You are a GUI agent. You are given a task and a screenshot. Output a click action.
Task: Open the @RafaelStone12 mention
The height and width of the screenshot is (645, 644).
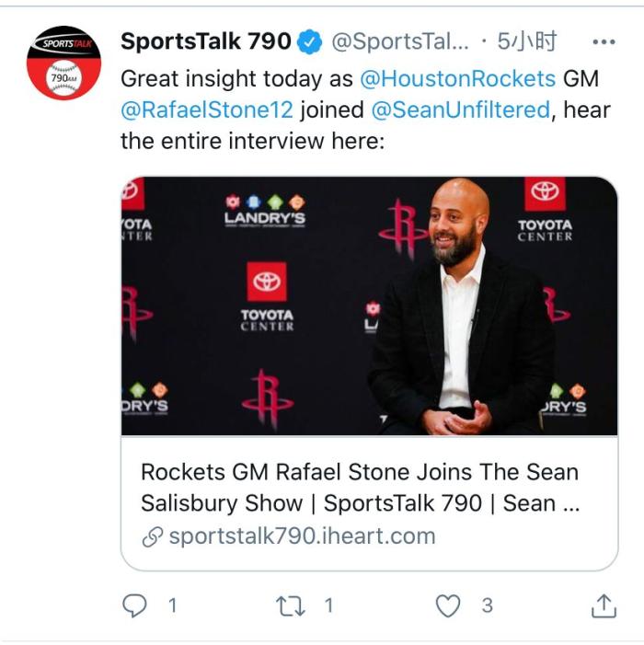pos(206,109)
